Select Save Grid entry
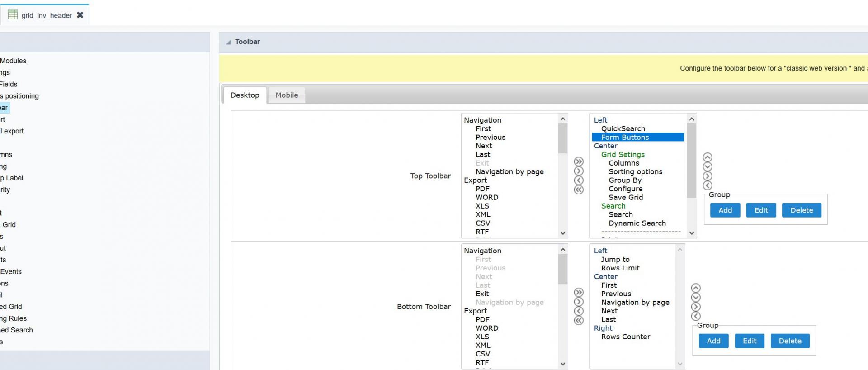868x370 pixels. click(x=626, y=197)
